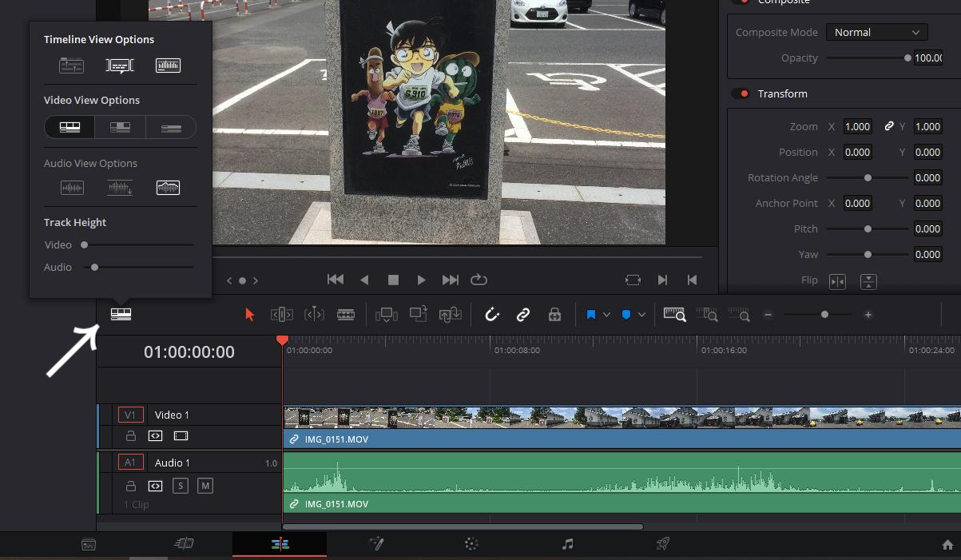This screenshot has height=560, width=961.
Task: Click the Detail Zoom icon
Action: [x=707, y=315]
